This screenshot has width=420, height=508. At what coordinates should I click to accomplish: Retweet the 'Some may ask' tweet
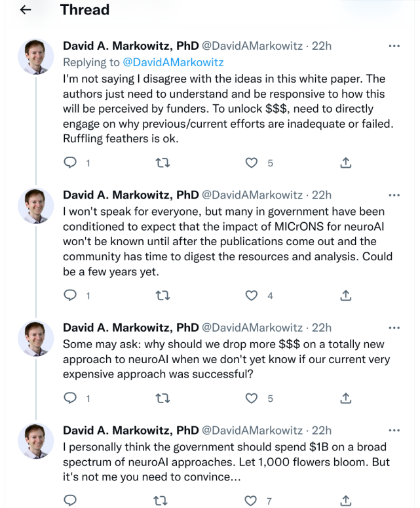pos(161,398)
